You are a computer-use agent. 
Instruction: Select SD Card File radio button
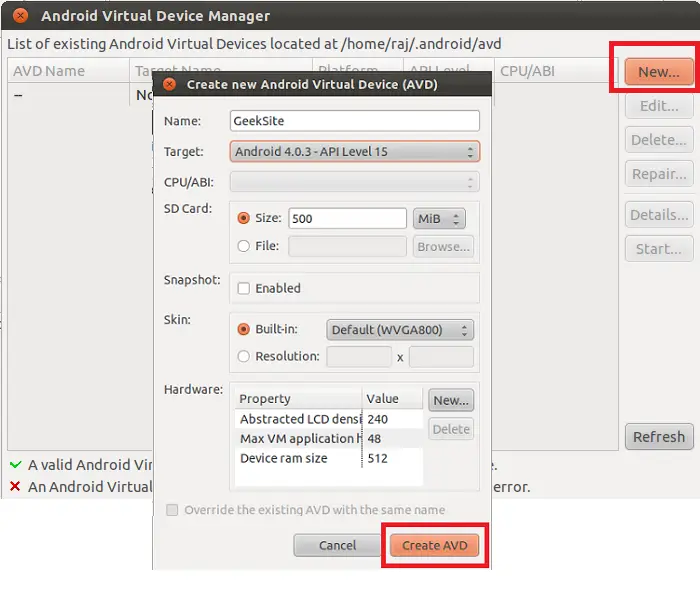(x=243, y=246)
